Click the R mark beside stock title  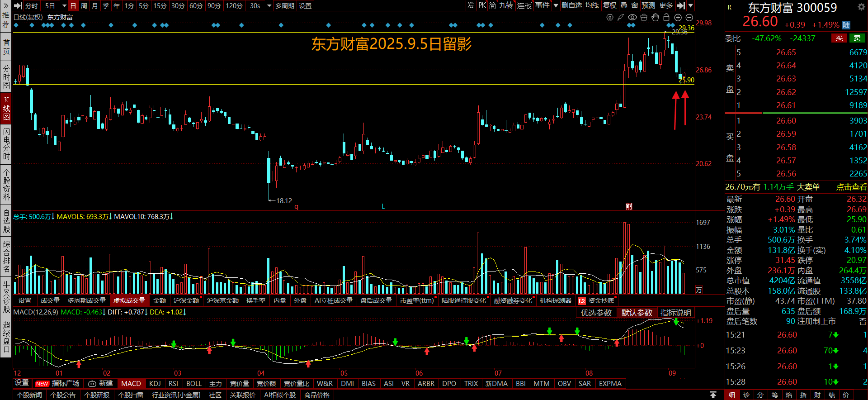coord(729,7)
